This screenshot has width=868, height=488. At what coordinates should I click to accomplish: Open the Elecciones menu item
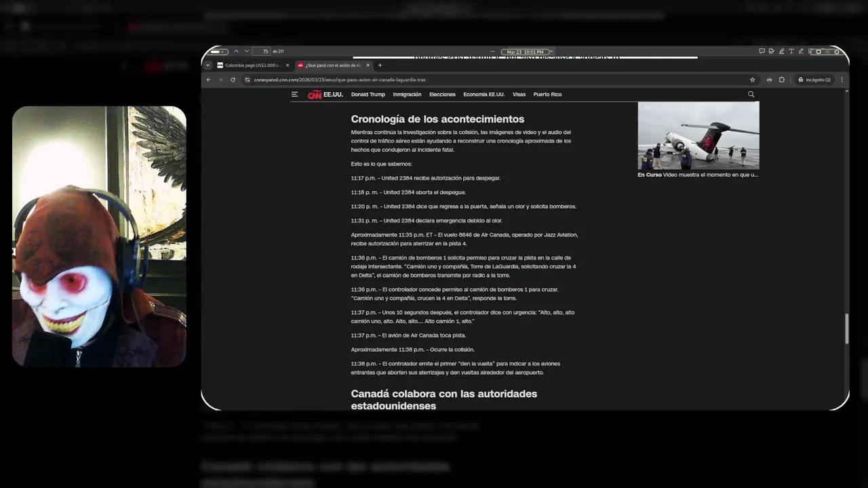(x=442, y=94)
